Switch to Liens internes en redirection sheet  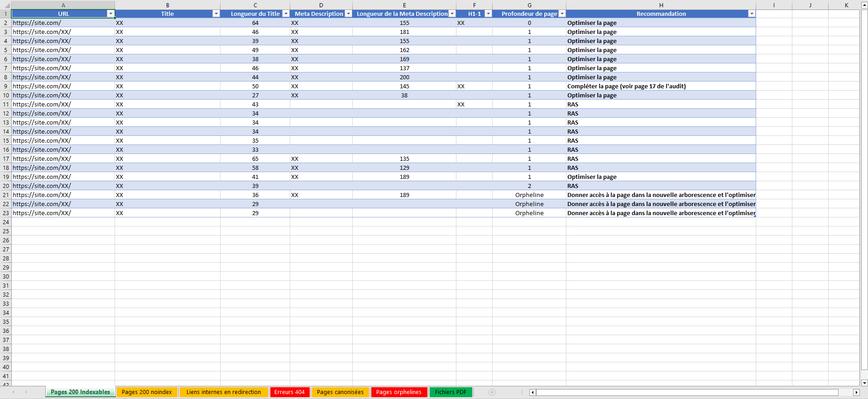[x=224, y=392]
